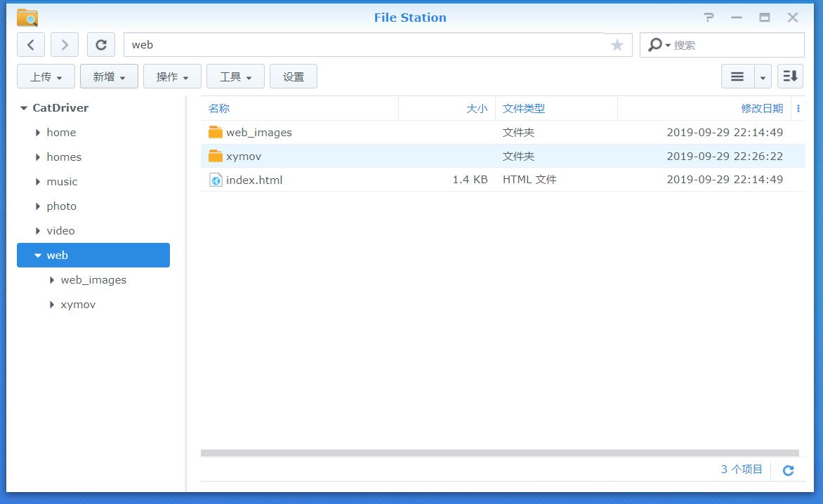Open File Station help with the question mark

[x=707, y=18]
